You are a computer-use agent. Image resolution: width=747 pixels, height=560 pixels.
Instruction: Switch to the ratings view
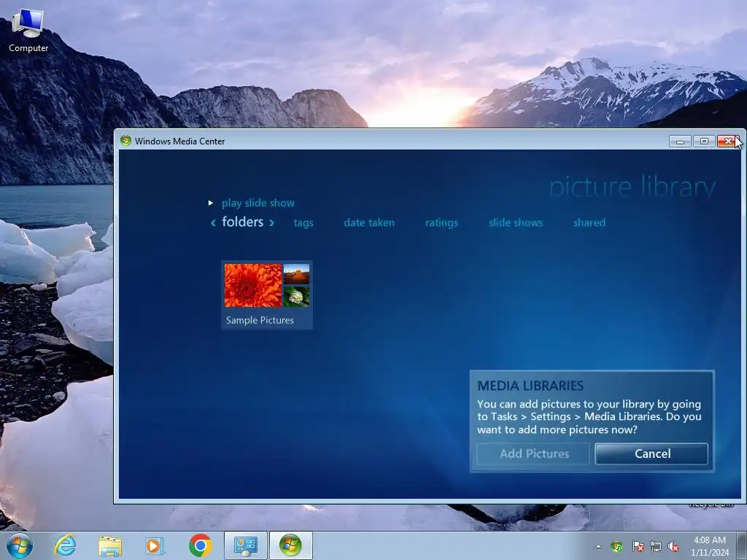[x=441, y=223]
